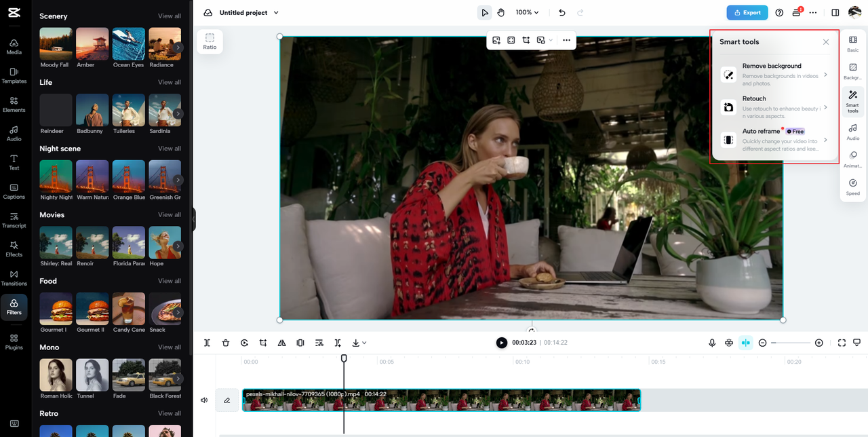
Task: Switch to the Background tab in right sidebar
Action: coord(853,72)
